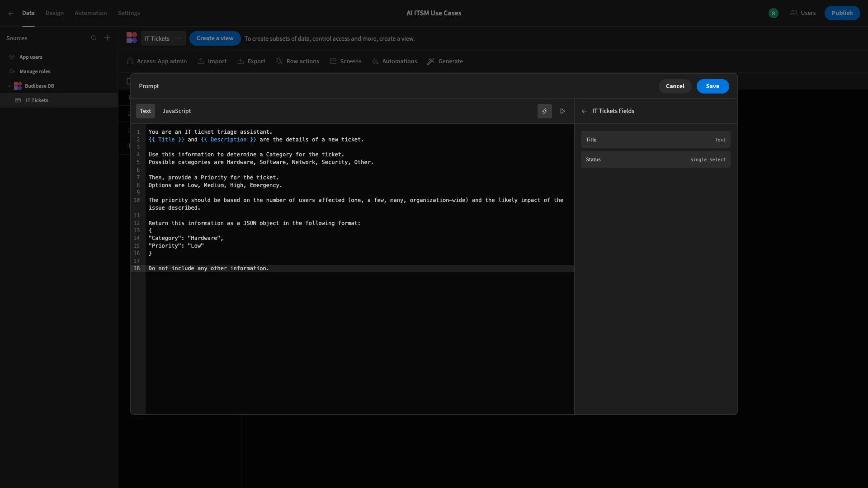Open the Design tab

(55, 13)
